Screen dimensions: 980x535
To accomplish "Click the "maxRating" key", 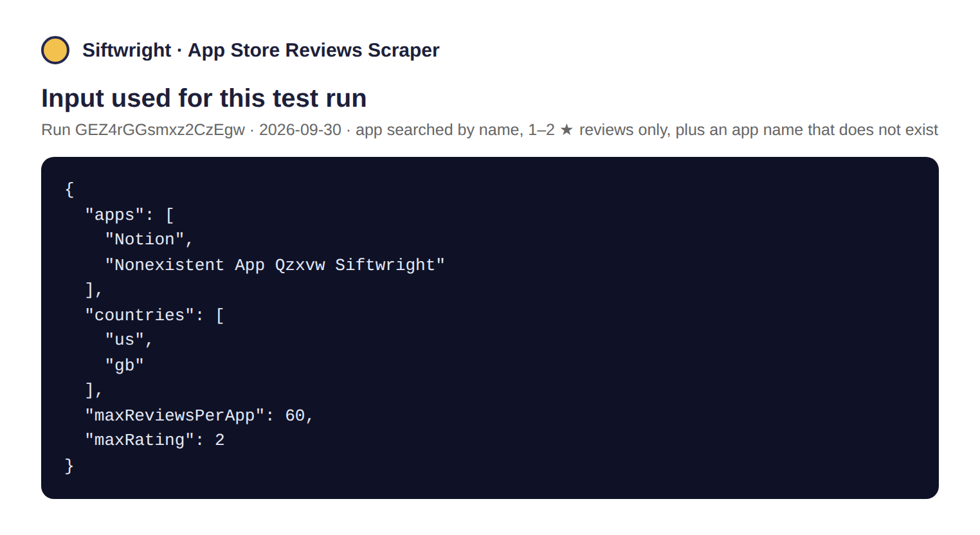I will [x=140, y=440].
